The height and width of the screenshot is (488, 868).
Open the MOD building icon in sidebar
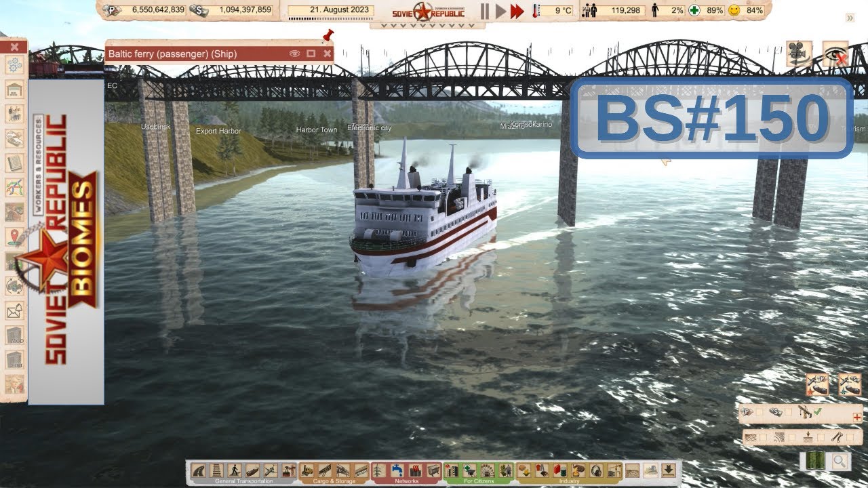[x=14, y=335]
